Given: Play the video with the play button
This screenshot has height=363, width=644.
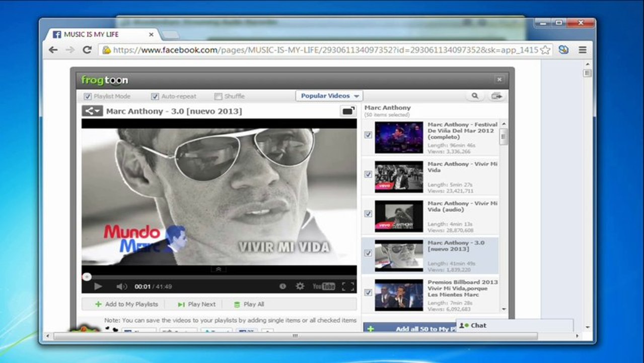Looking at the screenshot, I should pos(98,286).
